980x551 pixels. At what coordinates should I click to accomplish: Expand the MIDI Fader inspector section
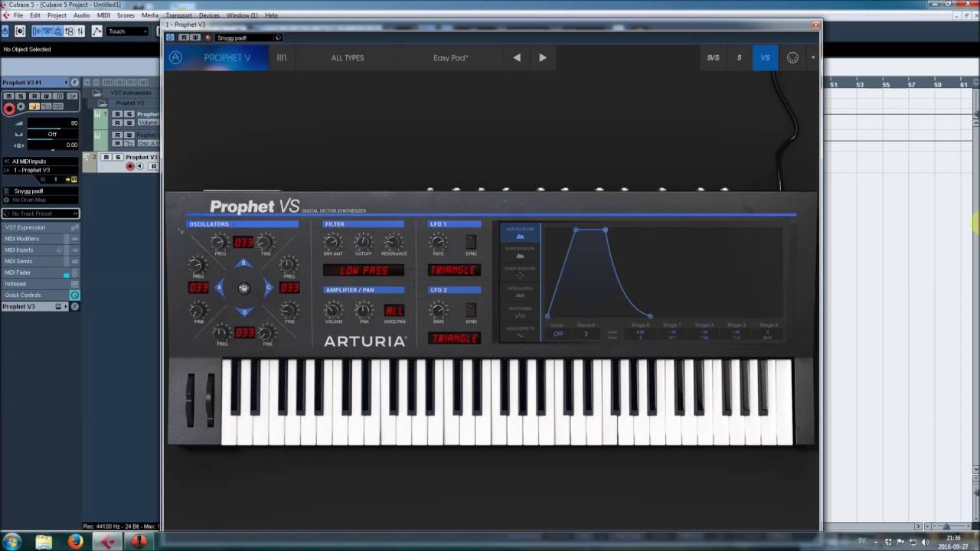point(40,272)
